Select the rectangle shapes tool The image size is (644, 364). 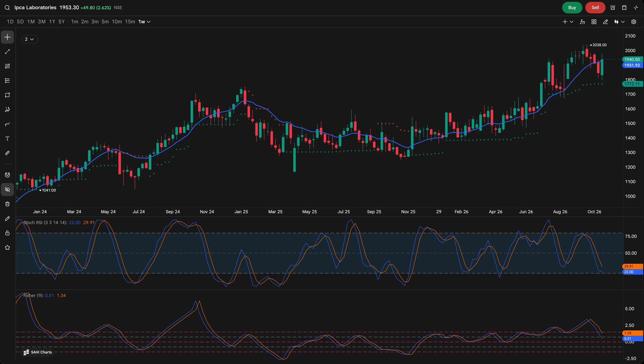(x=8, y=95)
